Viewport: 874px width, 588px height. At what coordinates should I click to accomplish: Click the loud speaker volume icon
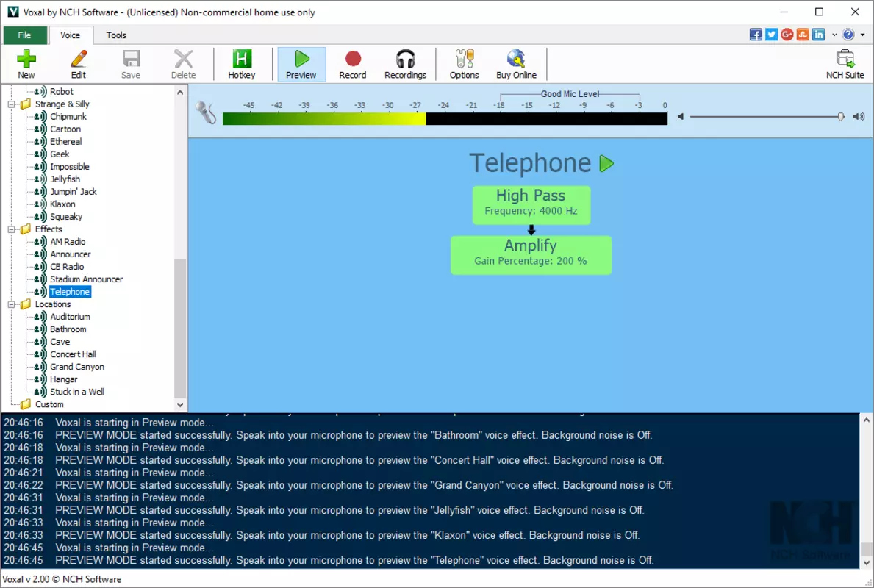click(859, 116)
